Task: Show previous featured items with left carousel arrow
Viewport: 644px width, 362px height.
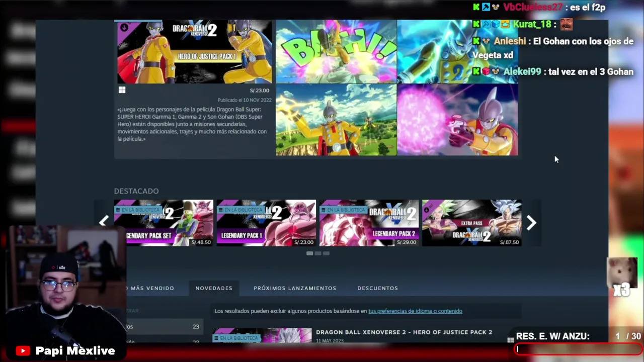Action: (104, 222)
